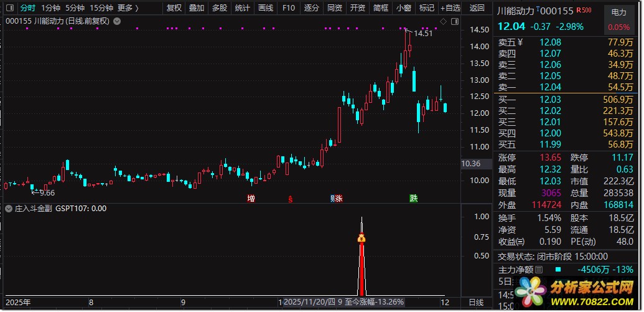Image resolution: width=644 pixels, height=312 pixels.
Task: Click the 叠加 overlay button
Action: (197, 8)
